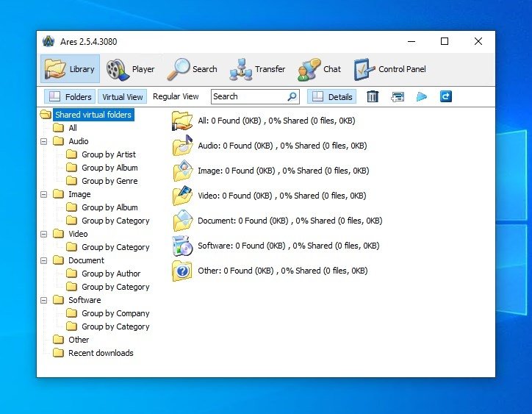
Task: Click the folder icon beside Group by Artist
Action: (71, 154)
